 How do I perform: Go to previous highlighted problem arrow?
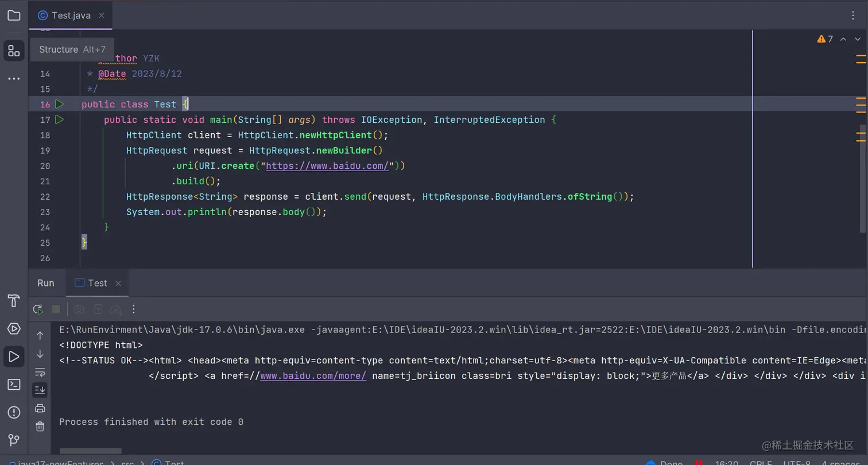pos(843,39)
